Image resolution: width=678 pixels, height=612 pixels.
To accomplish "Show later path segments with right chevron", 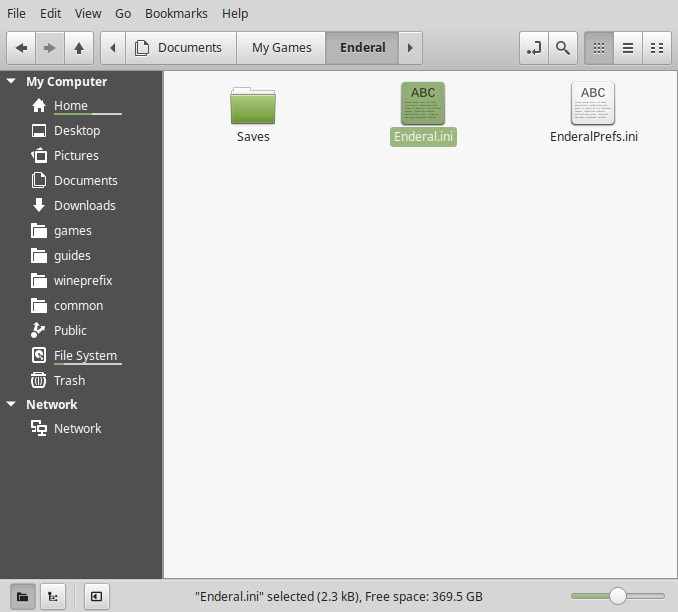I will point(410,48).
